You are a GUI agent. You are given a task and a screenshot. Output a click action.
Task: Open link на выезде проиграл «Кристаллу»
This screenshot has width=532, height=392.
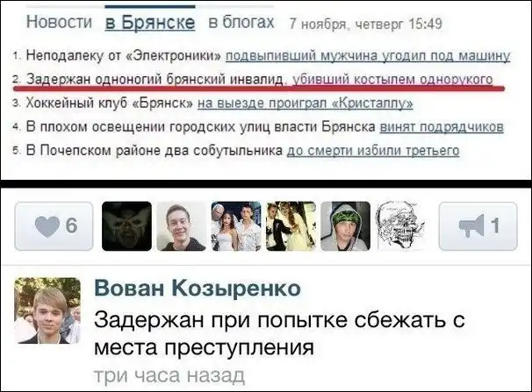coord(305,103)
